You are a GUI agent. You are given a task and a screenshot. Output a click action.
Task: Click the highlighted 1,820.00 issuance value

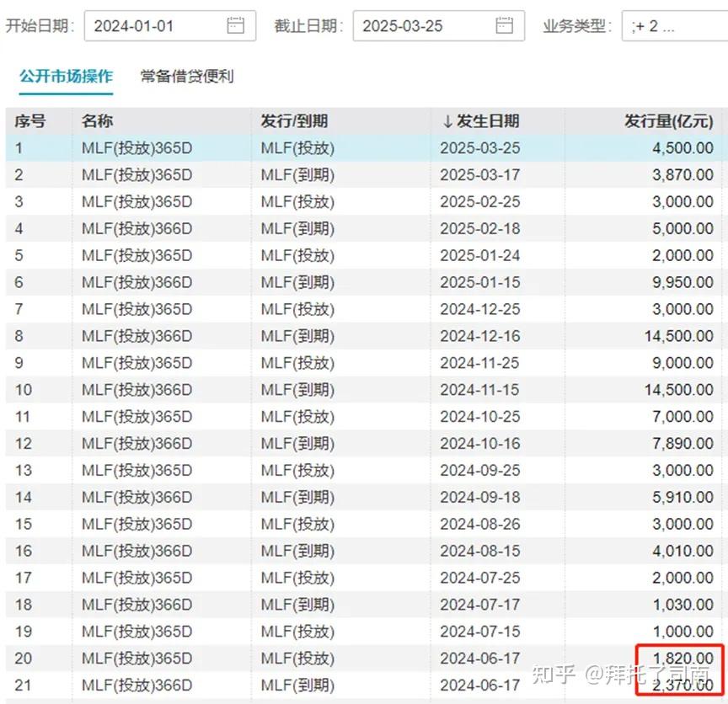tap(682, 659)
